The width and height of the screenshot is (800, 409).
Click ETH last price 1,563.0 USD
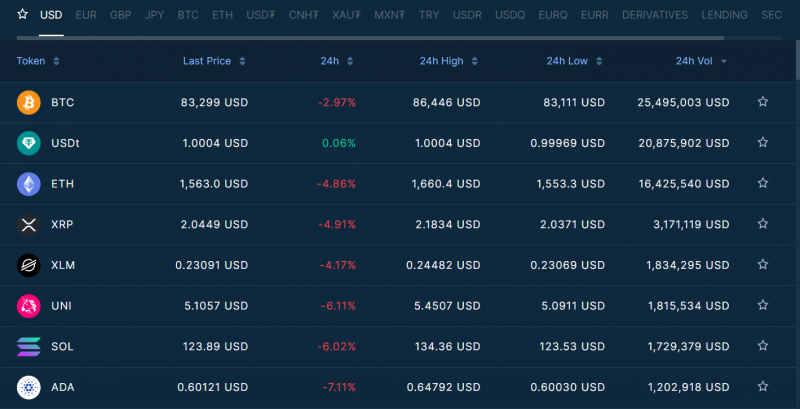pyautogui.click(x=214, y=184)
